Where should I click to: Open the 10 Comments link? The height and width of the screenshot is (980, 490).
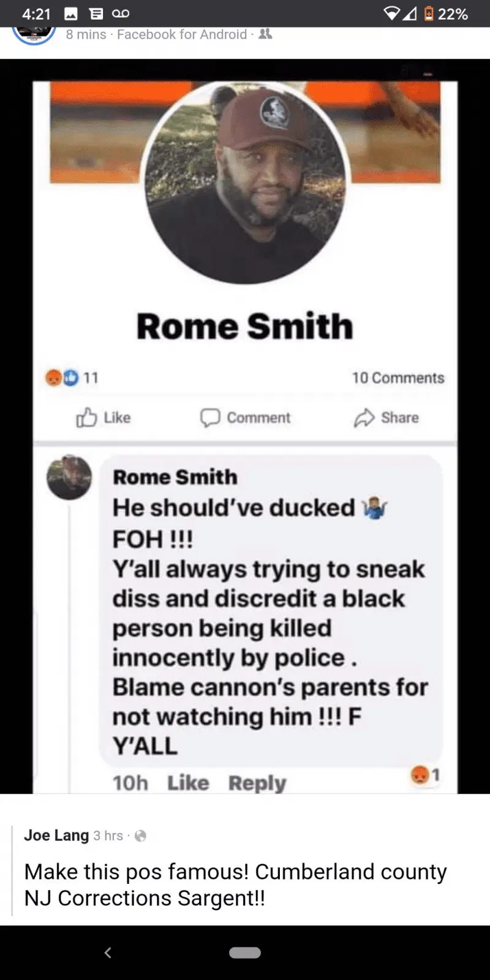pos(398,378)
